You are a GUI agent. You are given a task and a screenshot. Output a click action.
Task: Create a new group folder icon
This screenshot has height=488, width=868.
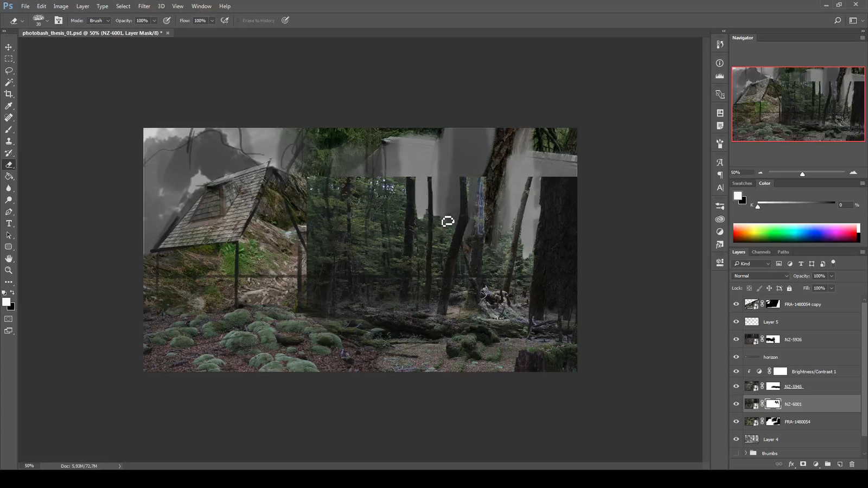click(x=827, y=464)
